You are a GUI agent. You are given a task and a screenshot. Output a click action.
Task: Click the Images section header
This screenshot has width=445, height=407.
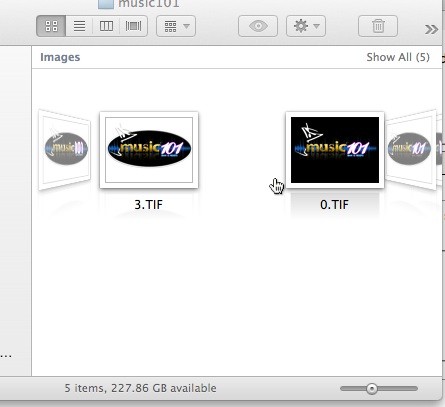coord(60,57)
